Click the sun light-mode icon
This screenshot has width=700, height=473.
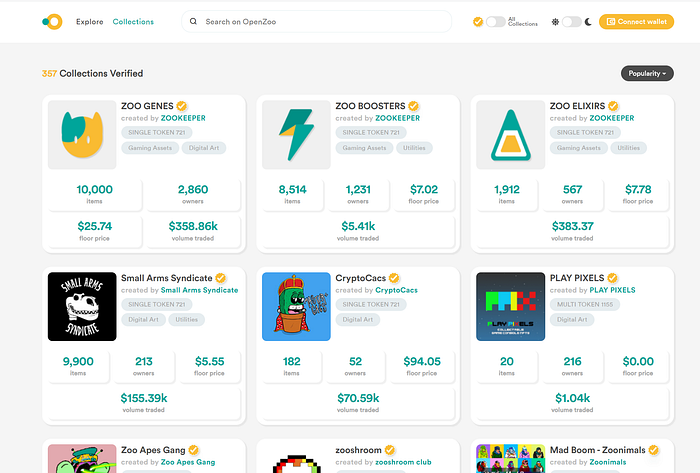click(x=555, y=21)
